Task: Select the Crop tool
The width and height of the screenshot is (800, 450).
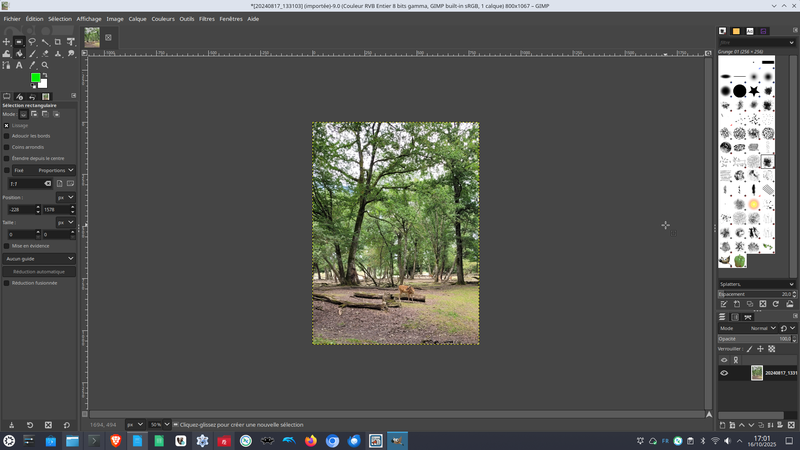Action: tap(57, 42)
